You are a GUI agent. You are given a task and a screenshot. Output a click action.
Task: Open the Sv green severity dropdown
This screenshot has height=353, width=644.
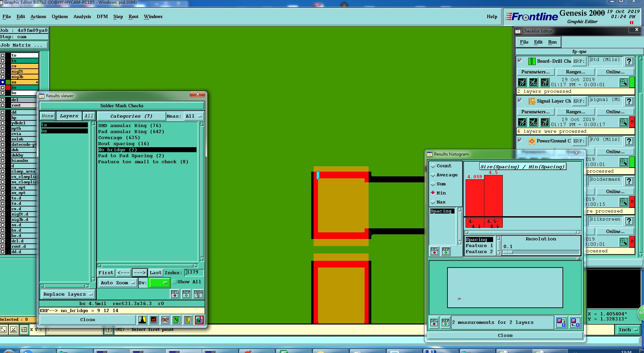[x=159, y=283]
